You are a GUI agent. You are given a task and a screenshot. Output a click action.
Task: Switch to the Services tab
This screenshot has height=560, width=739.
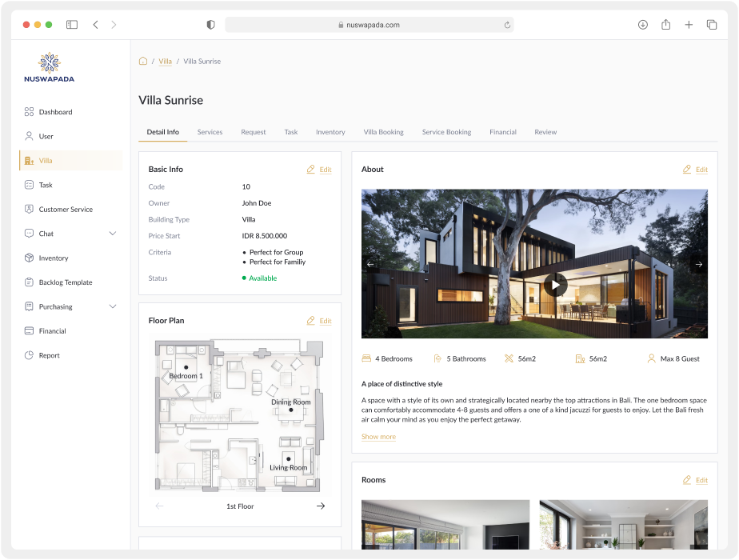coord(210,132)
